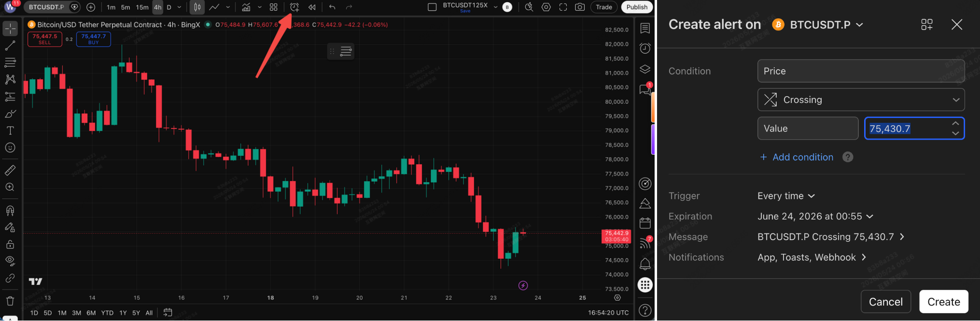Viewport: 980px width, 321px height.
Task: Select the zoom in tool
Action: click(10, 187)
